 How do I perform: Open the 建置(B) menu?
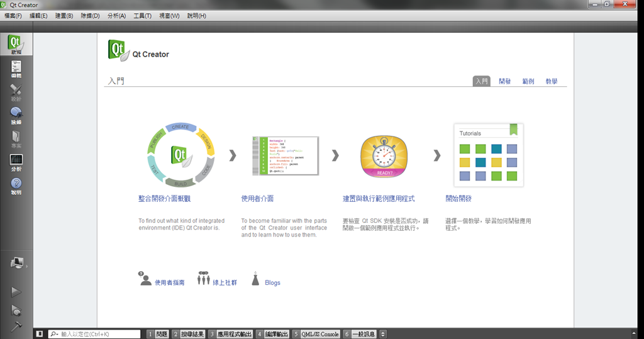[64, 16]
